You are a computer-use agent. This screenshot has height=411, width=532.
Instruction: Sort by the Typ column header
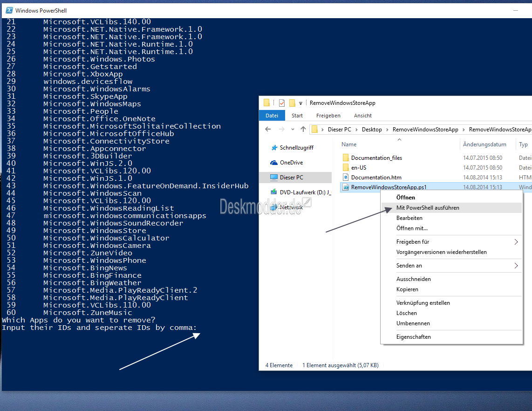(x=523, y=144)
